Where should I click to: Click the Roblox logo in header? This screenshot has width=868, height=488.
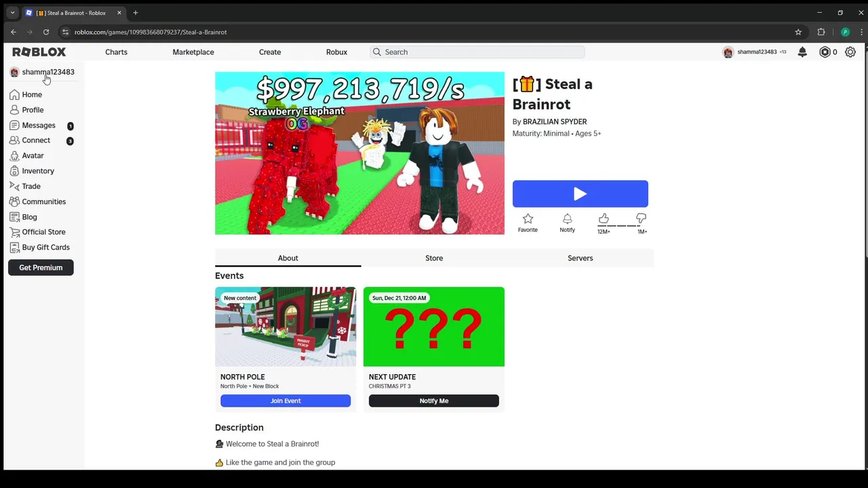click(x=39, y=52)
